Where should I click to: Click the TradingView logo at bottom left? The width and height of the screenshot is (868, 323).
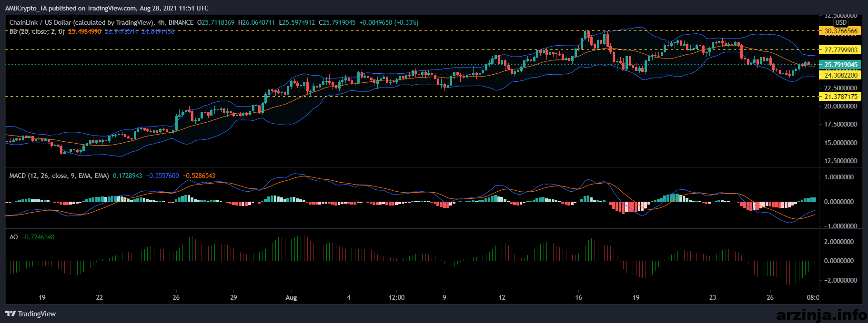[x=30, y=313]
